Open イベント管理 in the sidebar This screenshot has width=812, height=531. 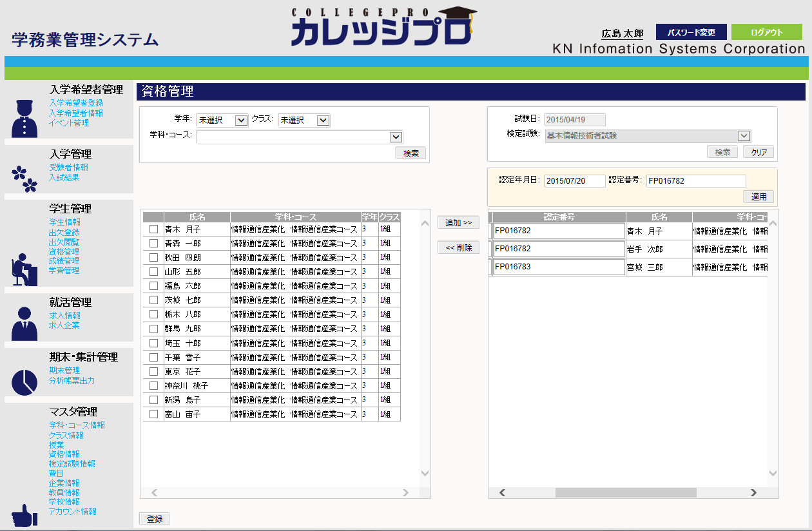click(69, 123)
